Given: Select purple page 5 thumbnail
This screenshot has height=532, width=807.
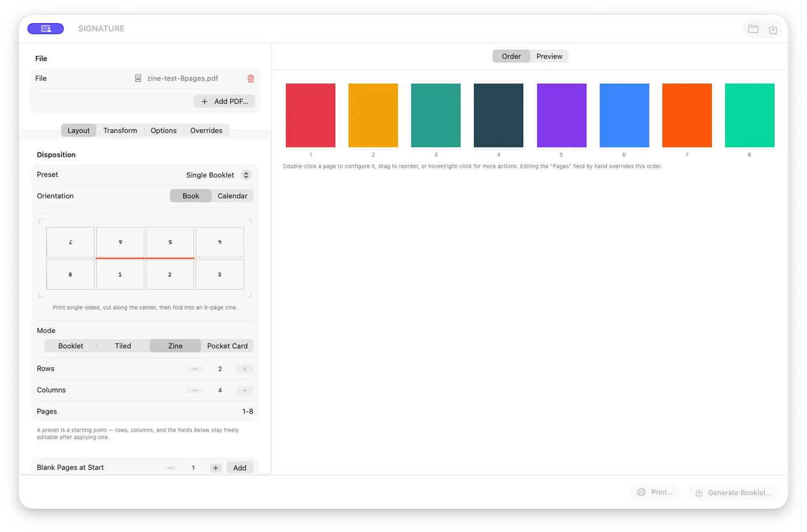Looking at the screenshot, I should (x=561, y=115).
